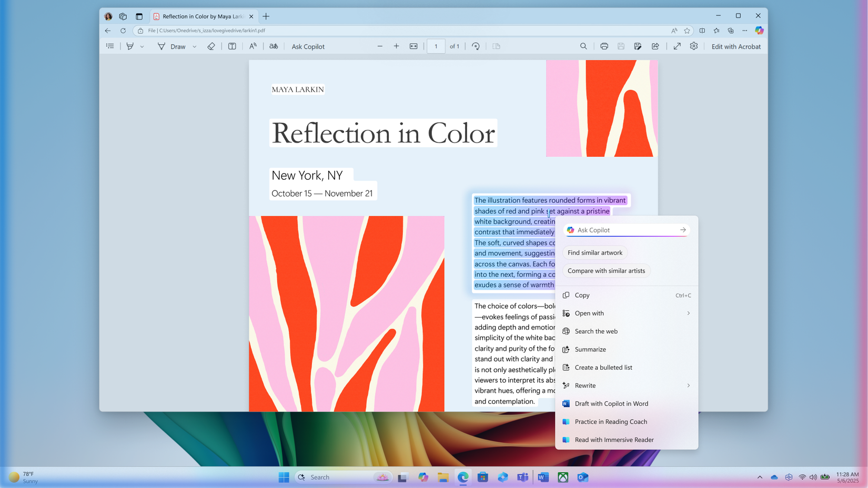
Task: Click Compare with similar artists suggestion
Action: [606, 271]
